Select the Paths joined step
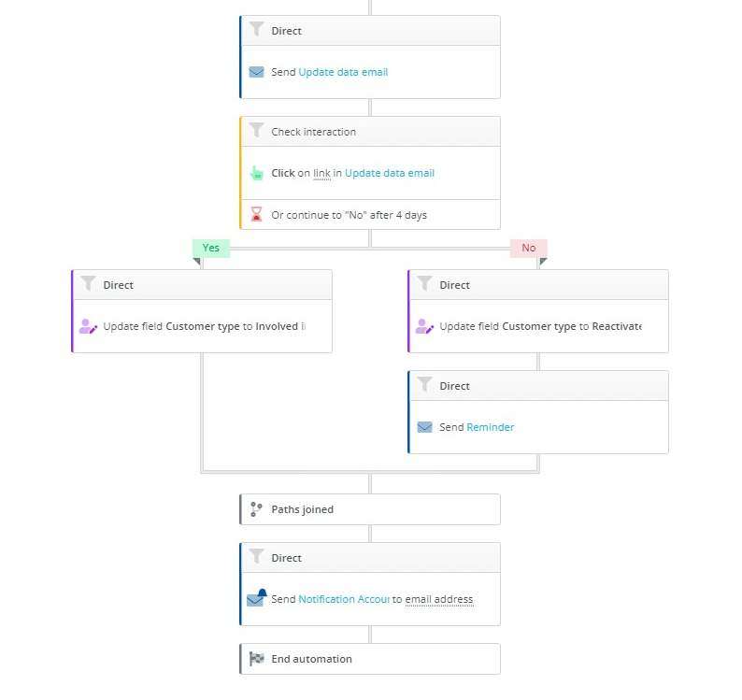 click(369, 509)
